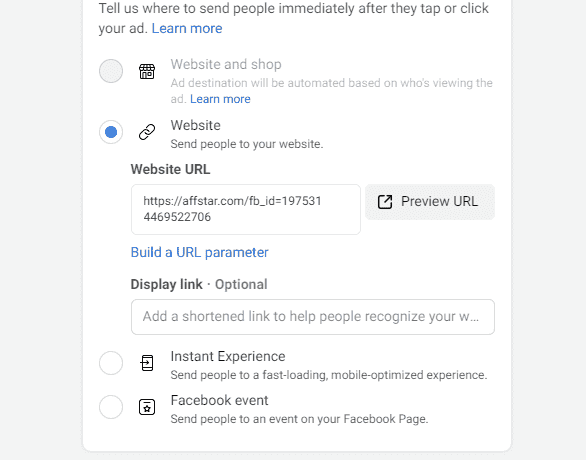
Task: Click the external-link icon in Preview URL
Action: point(385,202)
